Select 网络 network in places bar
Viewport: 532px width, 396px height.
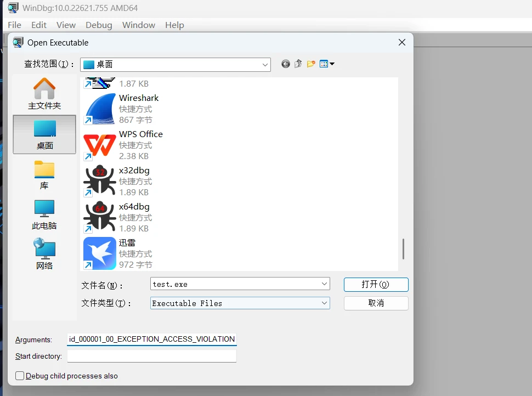(44, 254)
